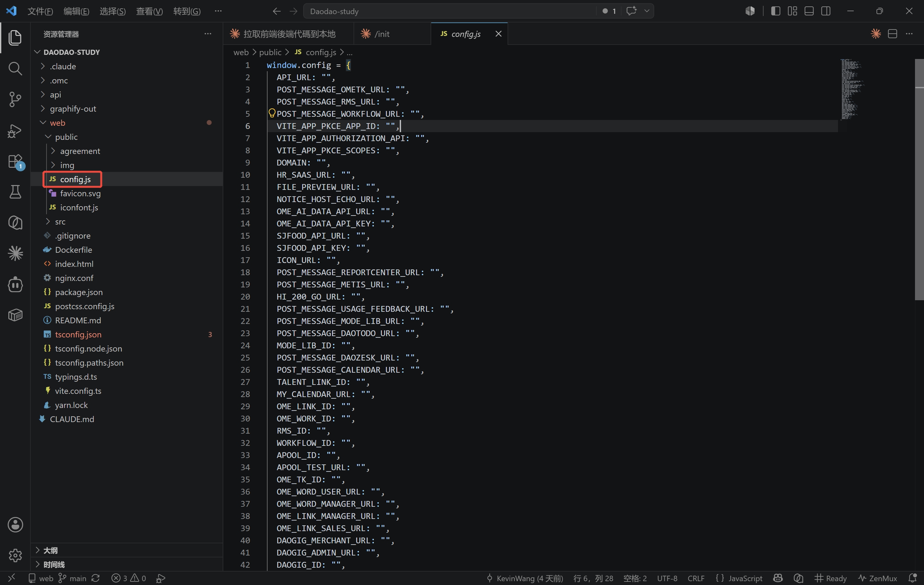Open customize layout button
Image resolution: width=924 pixels, height=585 pixels.
click(792, 11)
